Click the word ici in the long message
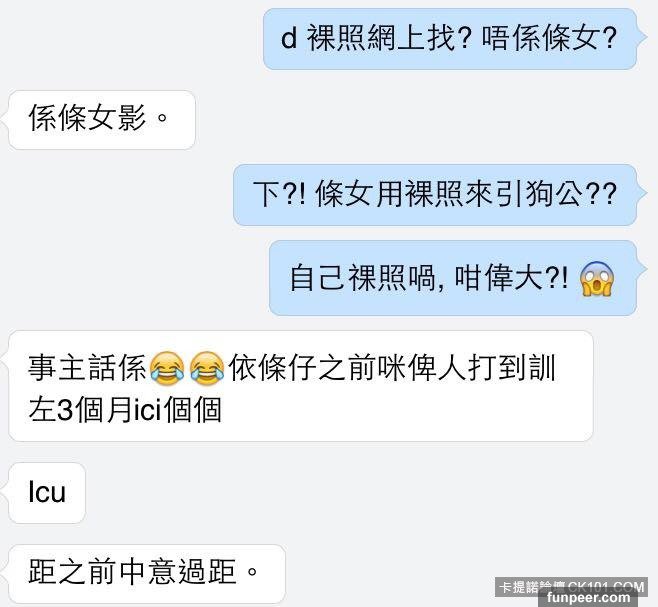Viewport: 658px width, 607px height. pos(148,410)
